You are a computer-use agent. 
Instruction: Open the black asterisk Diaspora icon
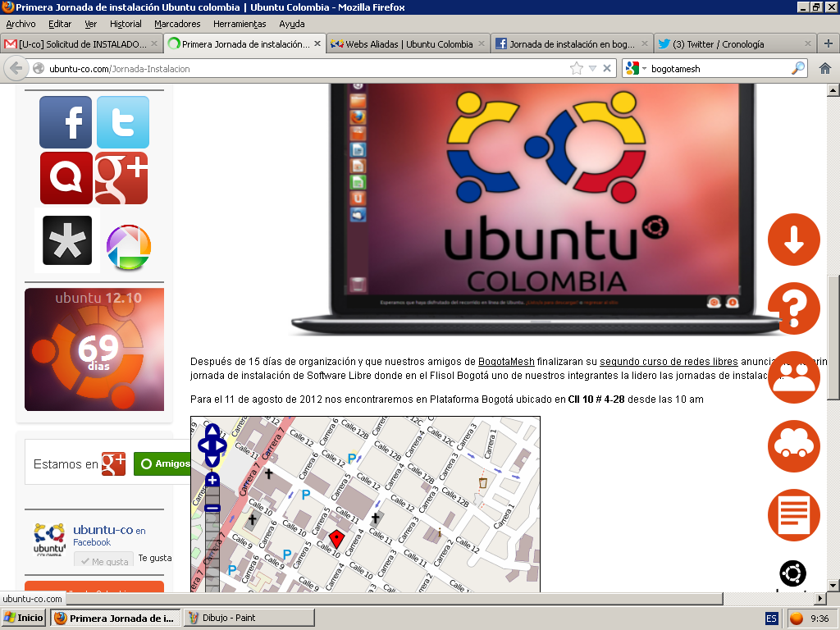[x=67, y=240]
